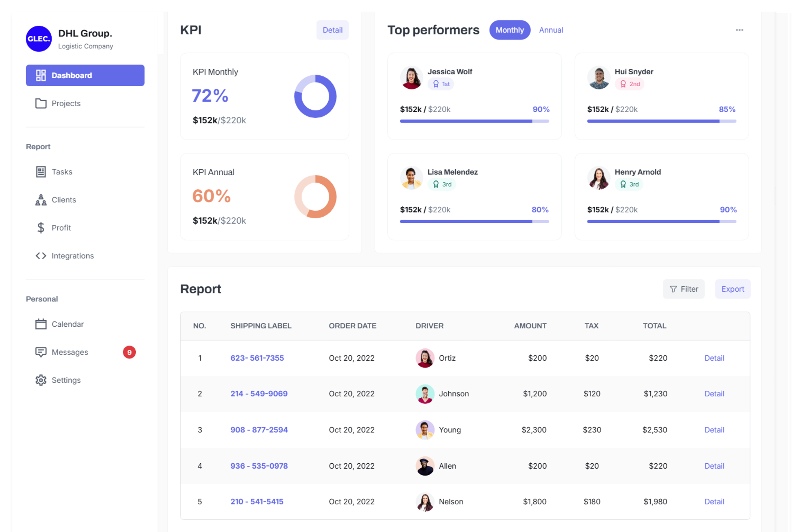Screen dimensions: 802x532
Task: Click Lisa Melendez's 3rd place badge
Action: click(x=441, y=184)
